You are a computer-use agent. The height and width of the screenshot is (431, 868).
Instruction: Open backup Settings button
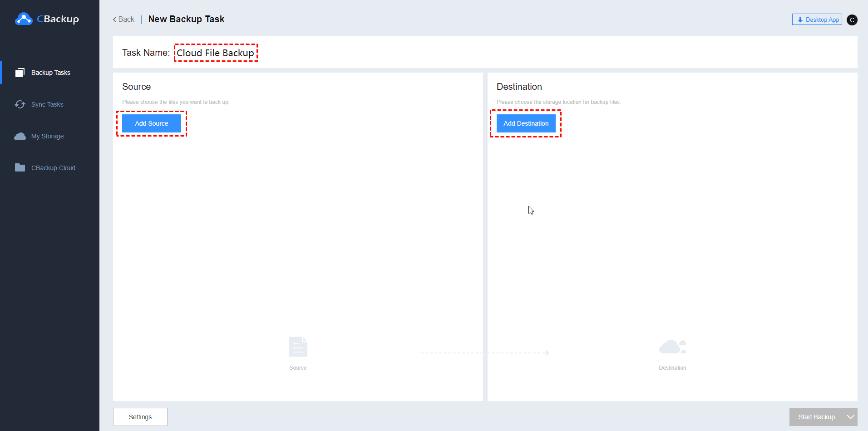point(140,417)
